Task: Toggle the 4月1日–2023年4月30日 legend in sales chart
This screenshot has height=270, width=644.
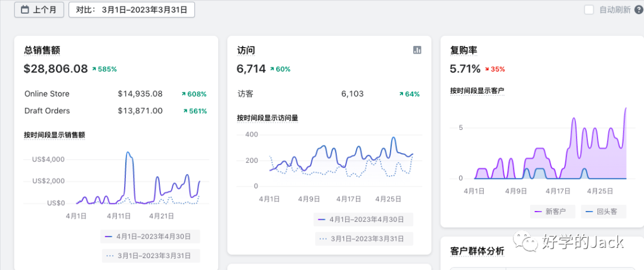Action: [150, 237]
